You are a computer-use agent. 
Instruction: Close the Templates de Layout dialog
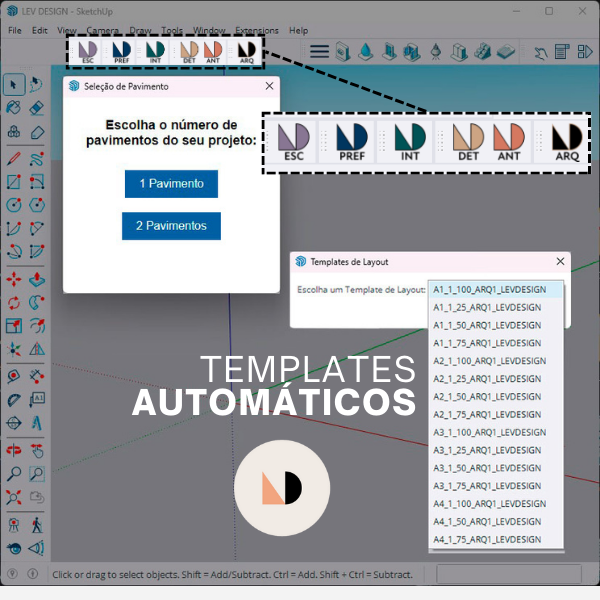pos(560,261)
